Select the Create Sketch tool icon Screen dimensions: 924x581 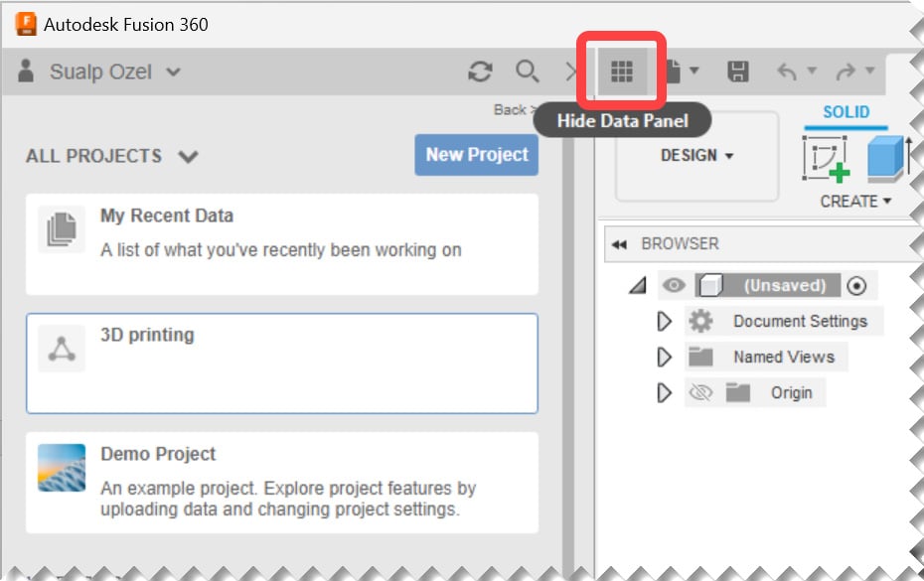(x=827, y=157)
